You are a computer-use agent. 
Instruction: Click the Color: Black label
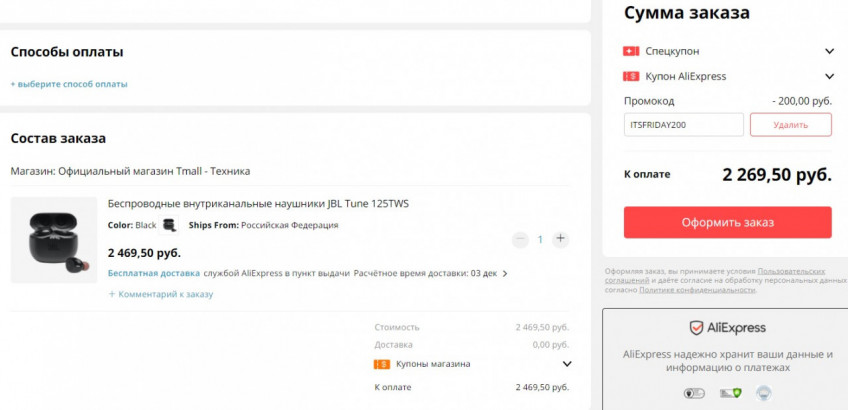pos(132,225)
